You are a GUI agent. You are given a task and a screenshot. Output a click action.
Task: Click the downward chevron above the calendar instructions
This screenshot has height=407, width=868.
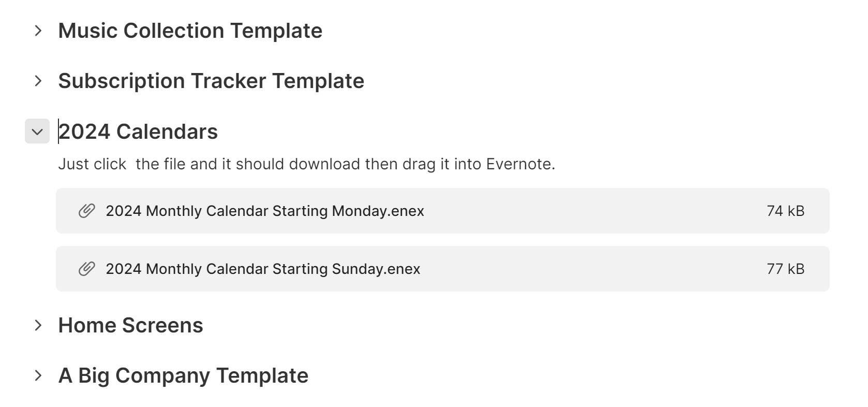37,132
